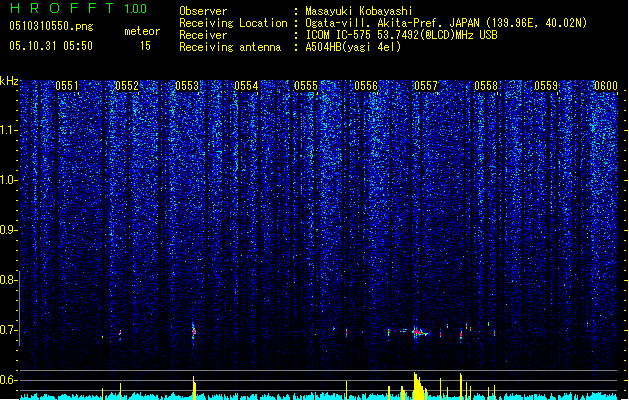Click the 0555 time marker

[x=306, y=86]
